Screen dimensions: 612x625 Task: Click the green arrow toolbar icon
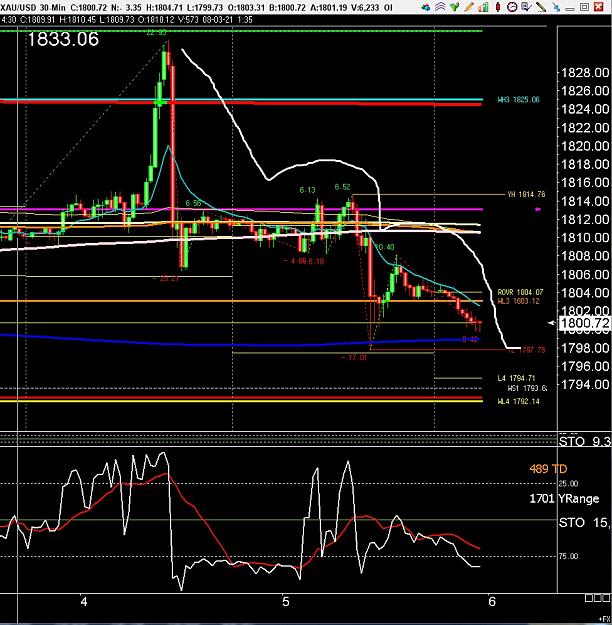[x=454, y=7]
